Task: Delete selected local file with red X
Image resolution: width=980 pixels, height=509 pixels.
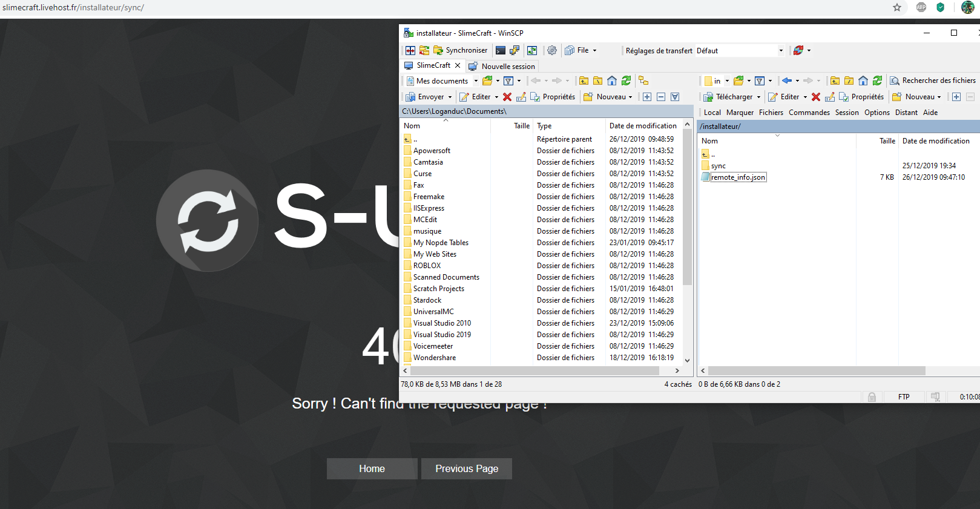Action: coord(507,97)
